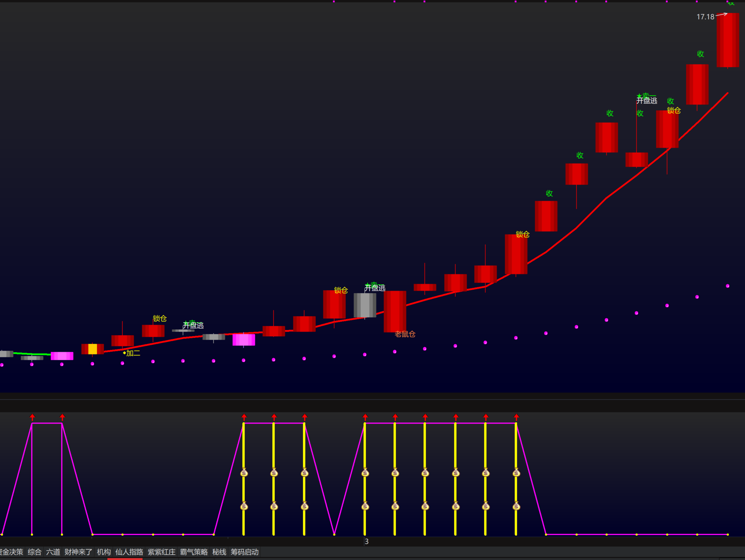Select the large gray candlestick under 开盘逃
Image resolution: width=745 pixels, height=560 pixels.
coord(365,305)
